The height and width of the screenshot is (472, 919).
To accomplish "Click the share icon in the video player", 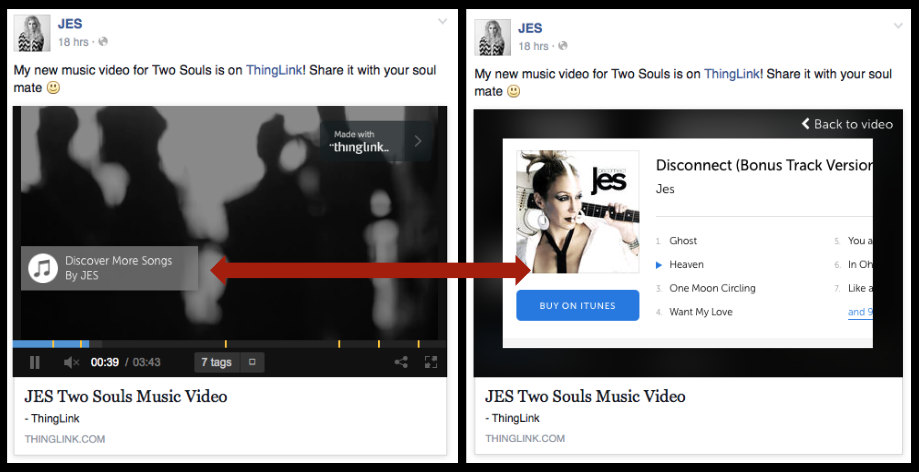I will [400, 362].
